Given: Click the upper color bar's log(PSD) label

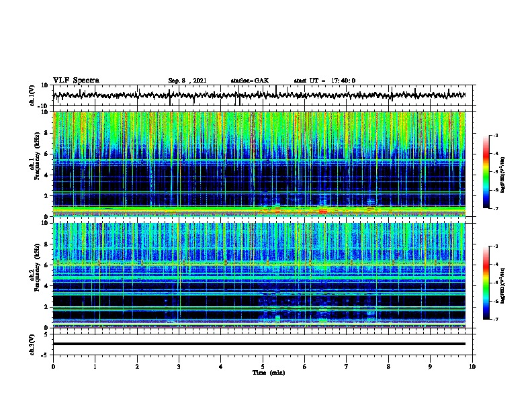Looking at the screenshot, I should tap(503, 175).
